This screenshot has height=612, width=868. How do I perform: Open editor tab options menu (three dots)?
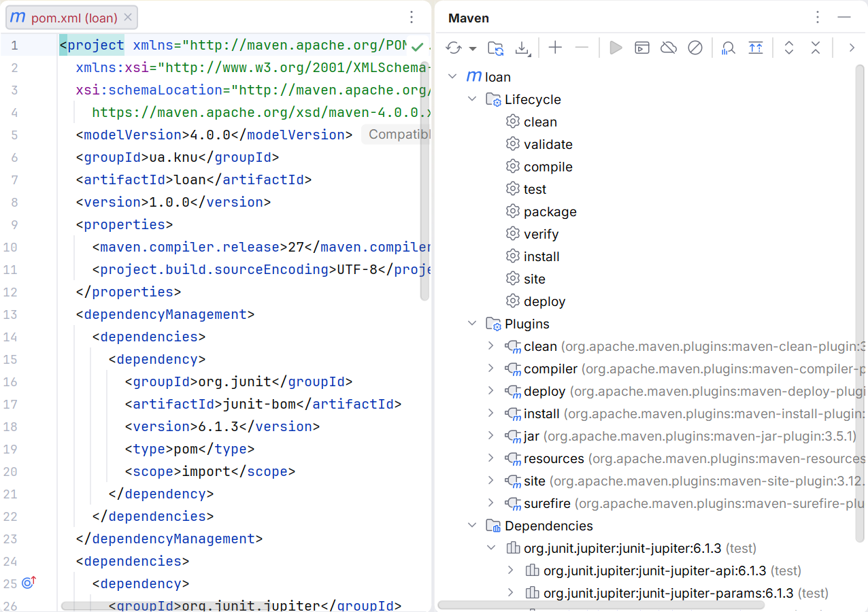click(412, 18)
